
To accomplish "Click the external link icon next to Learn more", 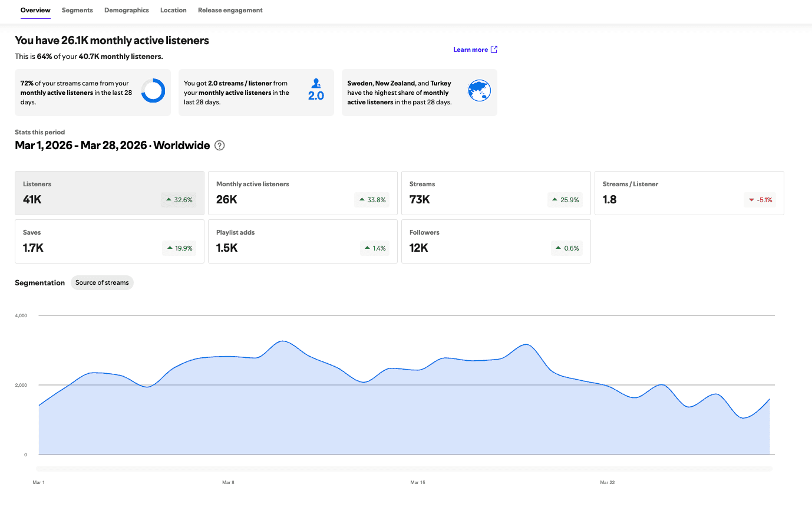I will click(x=494, y=50).
